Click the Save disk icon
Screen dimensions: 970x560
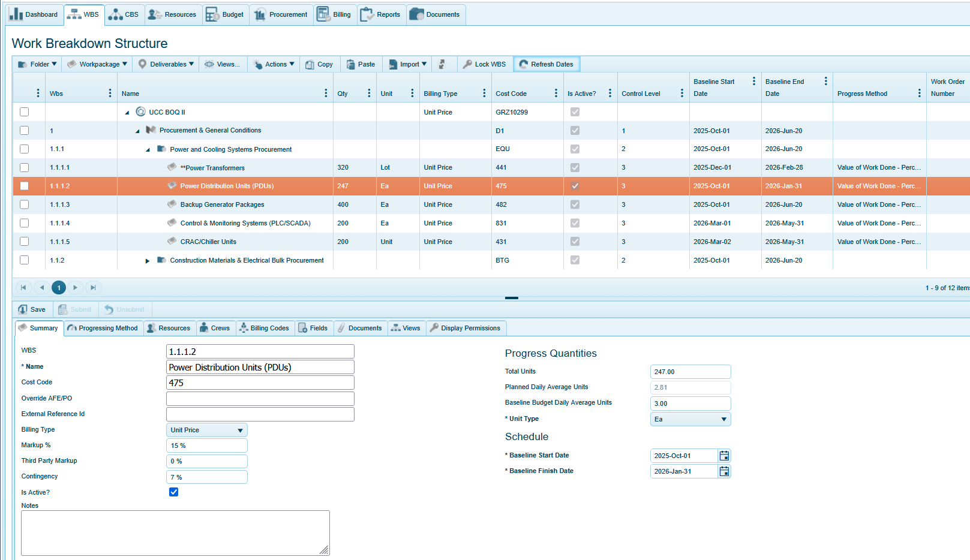23,309
